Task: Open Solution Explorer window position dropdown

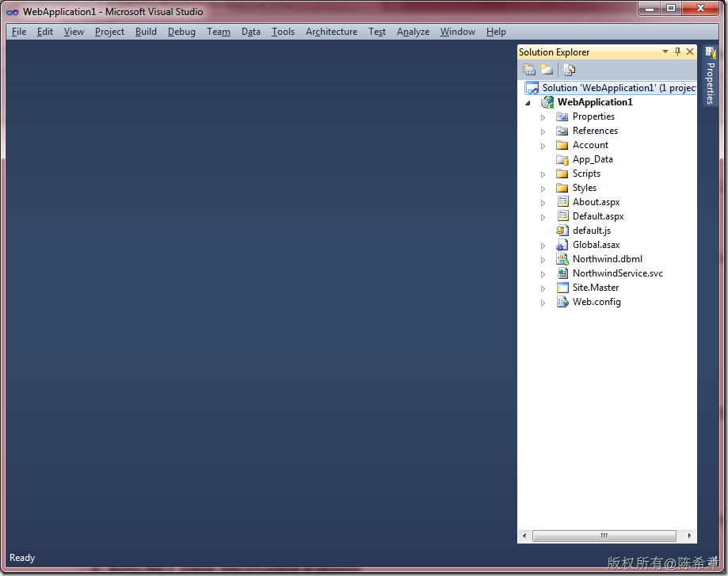Action: coord(665,51)
